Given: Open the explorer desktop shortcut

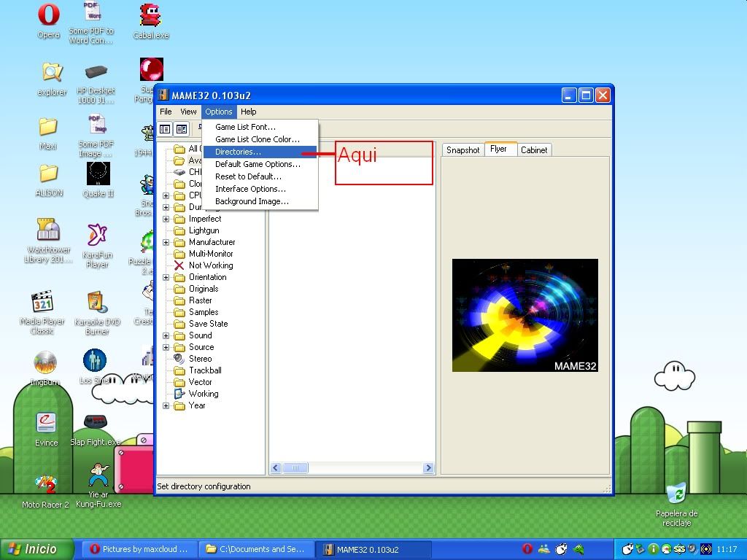Looking at the screenshot, I should (x=52, y=79).
